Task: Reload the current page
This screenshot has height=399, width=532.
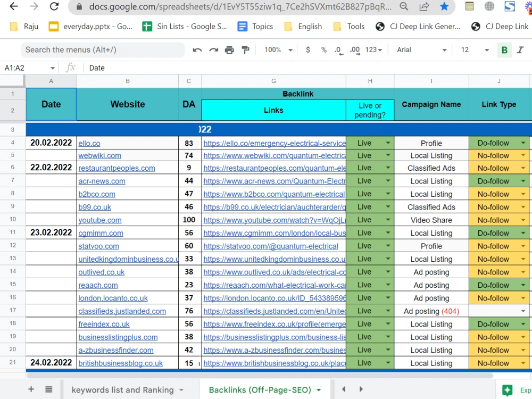Action: click(x=54, y=6)
